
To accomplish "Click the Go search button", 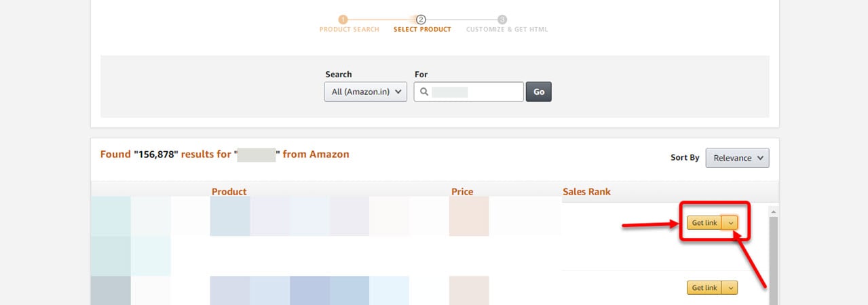I will point(539,92).
